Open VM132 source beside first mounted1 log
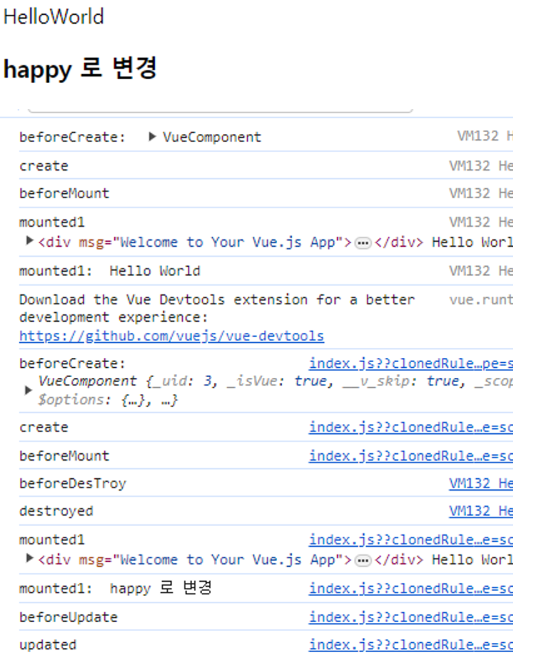 pyautogui.click(x=481, y=222)
